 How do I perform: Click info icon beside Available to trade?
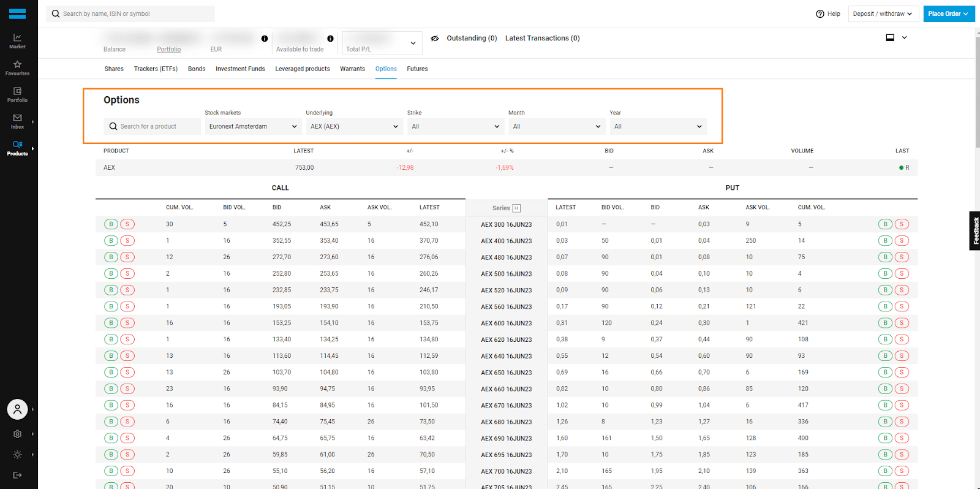tap(330, 39)
